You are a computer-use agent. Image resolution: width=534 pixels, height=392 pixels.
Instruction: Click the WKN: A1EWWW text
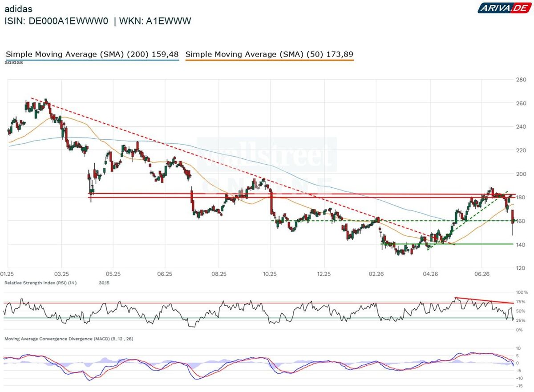tap(156, 21)
